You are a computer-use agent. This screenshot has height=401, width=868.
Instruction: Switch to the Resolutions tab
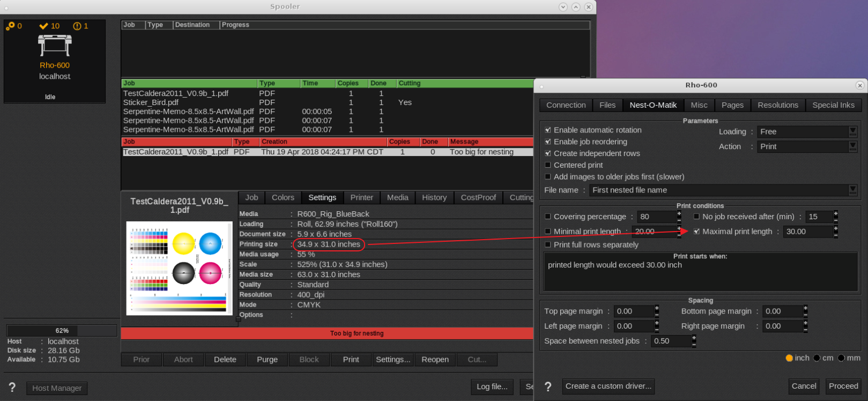click(777, 105)
